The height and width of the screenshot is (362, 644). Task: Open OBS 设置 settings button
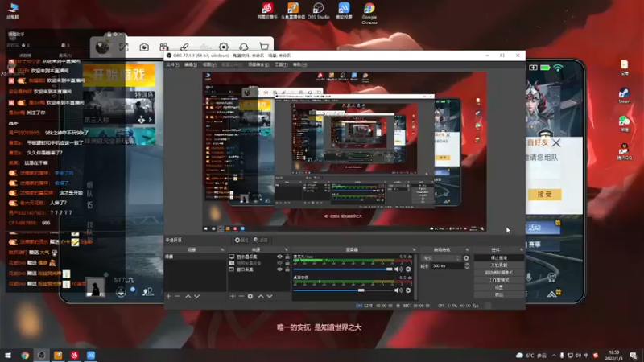click(499, 287)
